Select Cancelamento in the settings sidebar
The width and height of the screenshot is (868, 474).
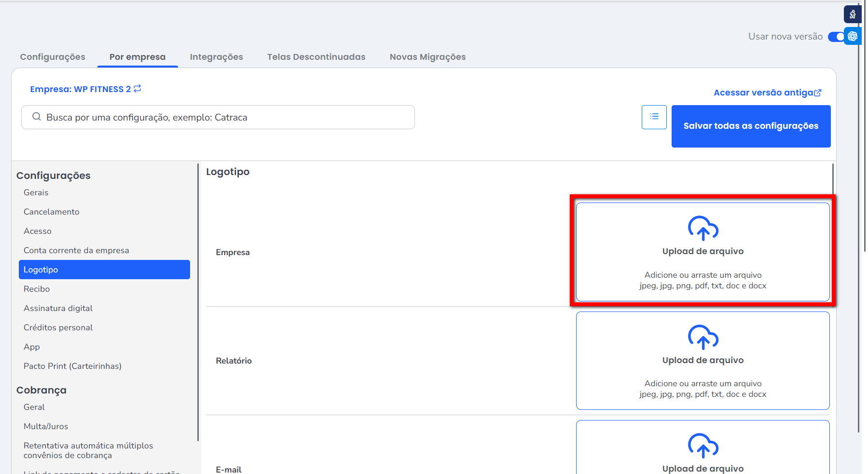coord(52,212)
